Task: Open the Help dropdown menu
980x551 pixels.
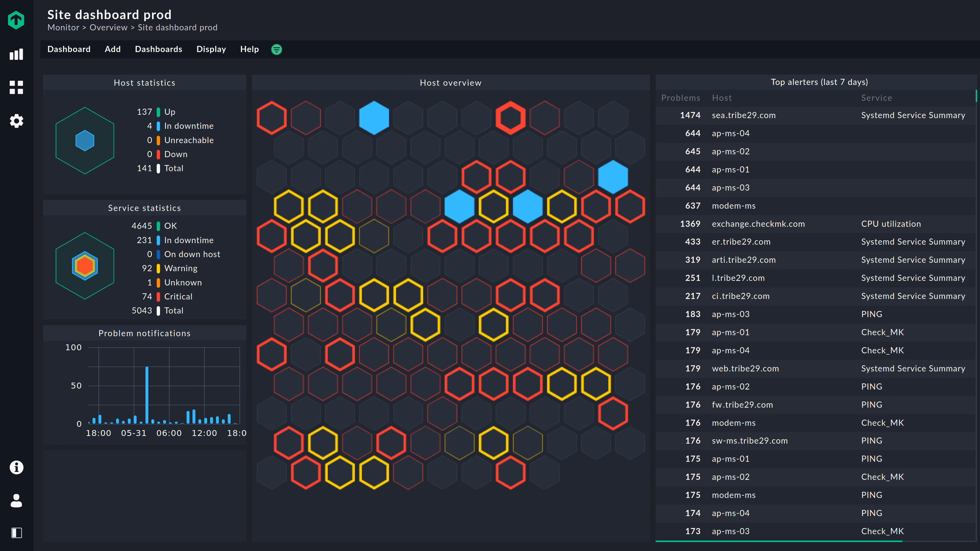Action: tap(249, 49)
